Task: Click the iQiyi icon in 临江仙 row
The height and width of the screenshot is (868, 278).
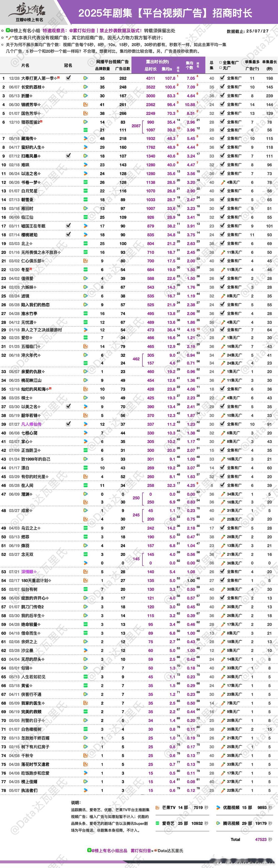Action: 86,217
